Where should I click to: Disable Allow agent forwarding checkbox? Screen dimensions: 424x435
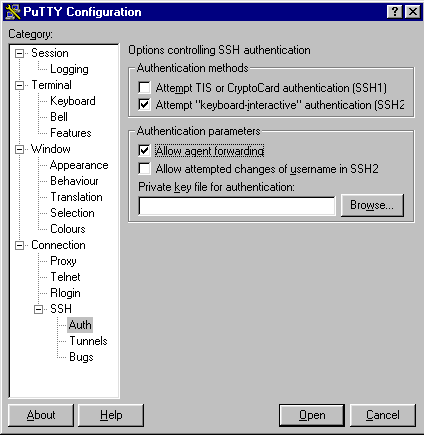pyautogui.click(x=144, y=151)
